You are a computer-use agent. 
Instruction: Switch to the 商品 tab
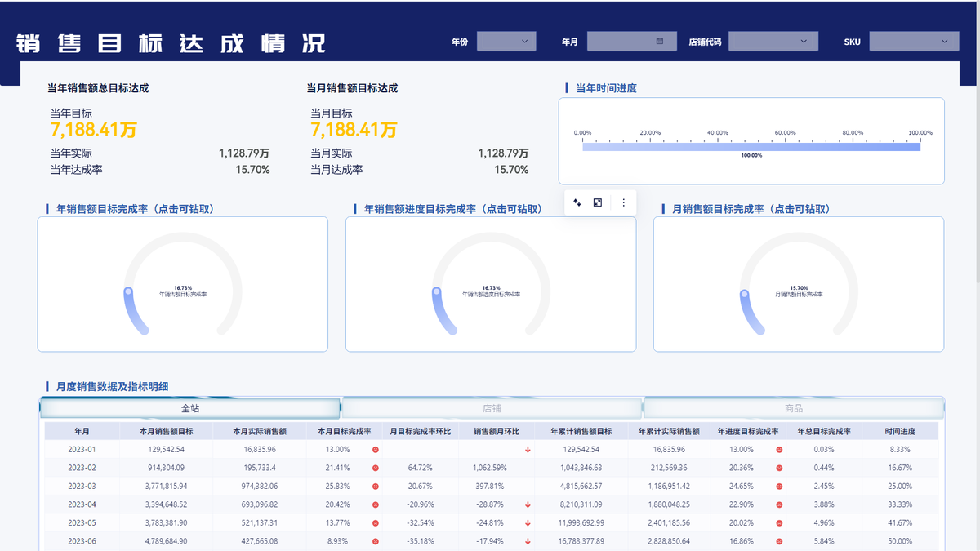(x=794, y=408)
